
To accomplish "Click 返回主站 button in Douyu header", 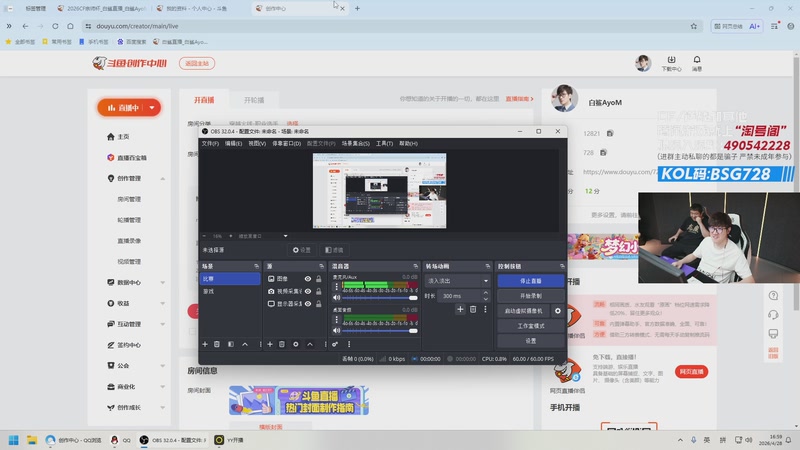I will point(197,63).
